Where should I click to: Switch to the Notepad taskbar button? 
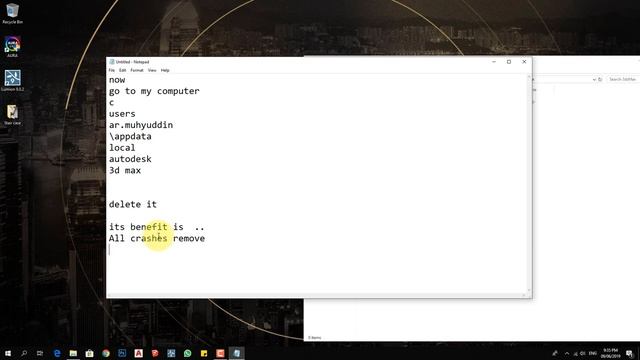237,353
